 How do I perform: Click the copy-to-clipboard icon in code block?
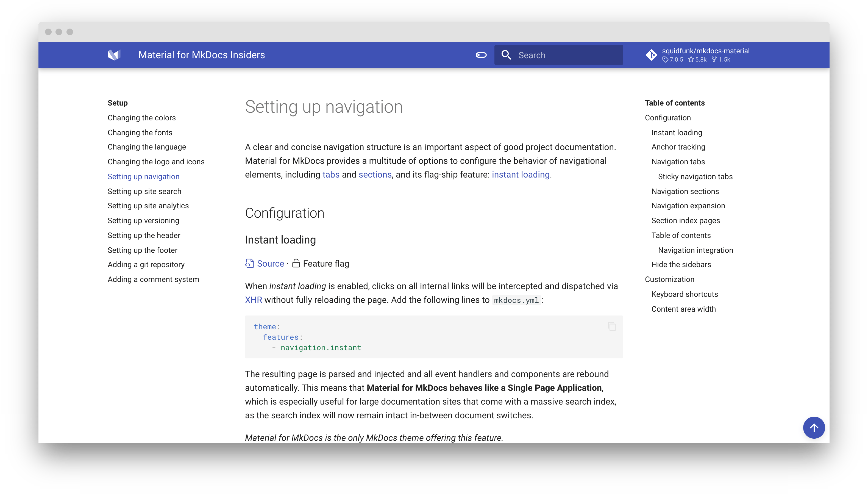(612, 327)
